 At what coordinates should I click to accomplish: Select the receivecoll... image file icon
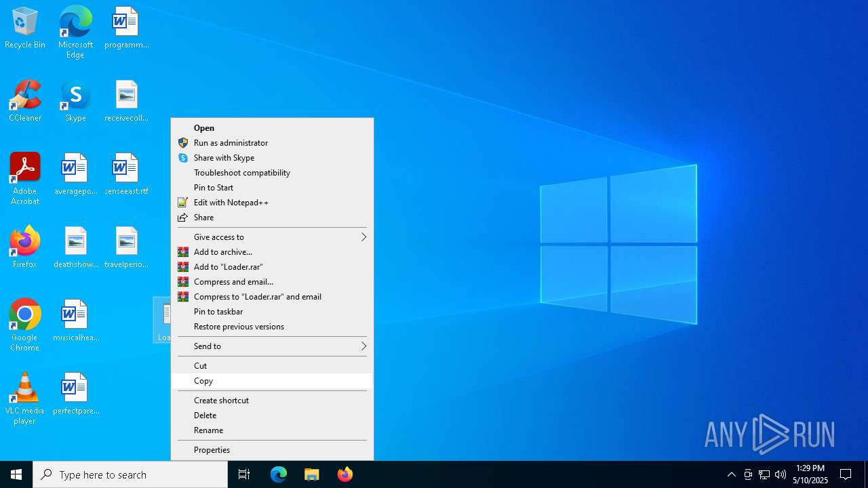click(x=126, y=102)
